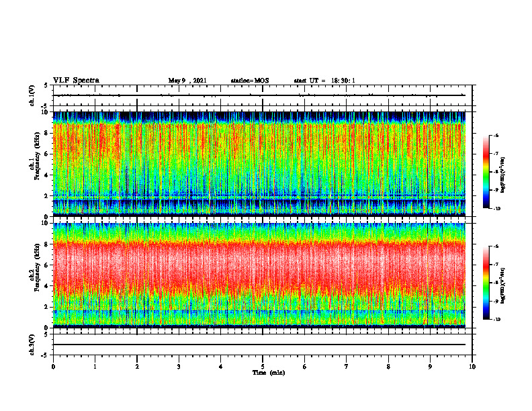Image resolution: width=532 pixels, height=411 pixels.
Task: Click the ch.2 spectrogram color scale bar
Action: click(486, 283)
